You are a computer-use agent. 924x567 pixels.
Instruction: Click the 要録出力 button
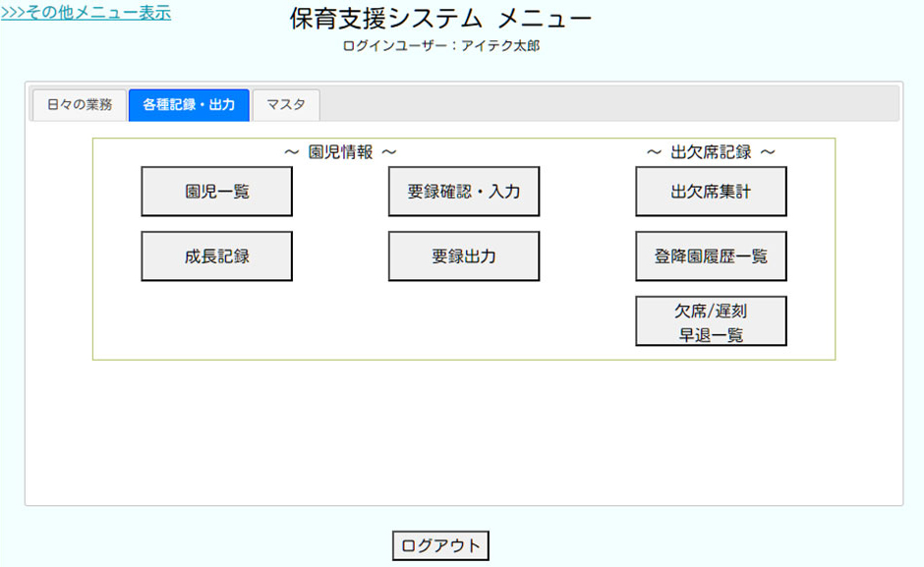click(x=463, y=256)
